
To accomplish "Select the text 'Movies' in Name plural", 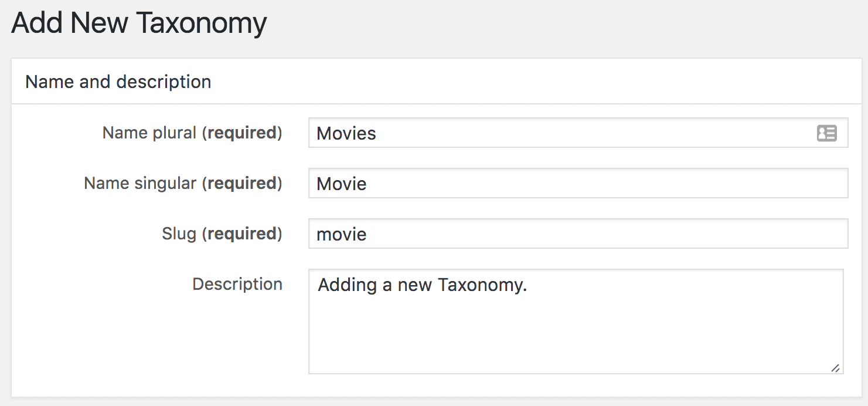I will coord(346,134).
